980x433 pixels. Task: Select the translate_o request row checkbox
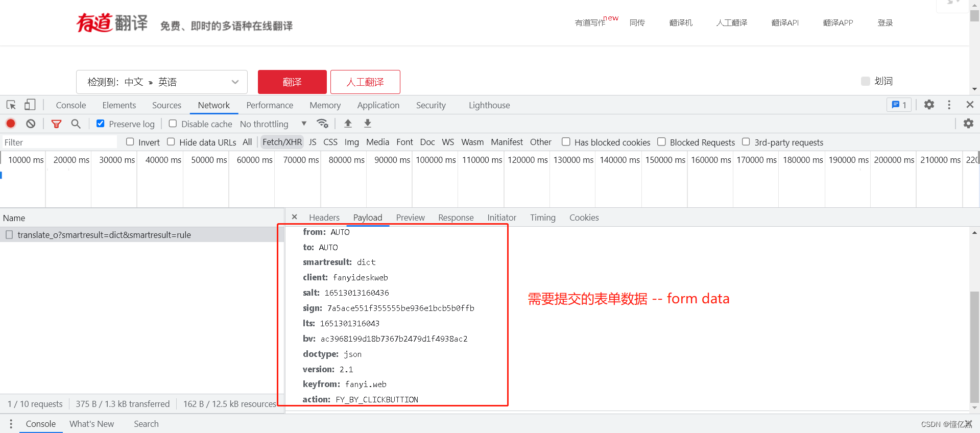click(x=9, y=234)
